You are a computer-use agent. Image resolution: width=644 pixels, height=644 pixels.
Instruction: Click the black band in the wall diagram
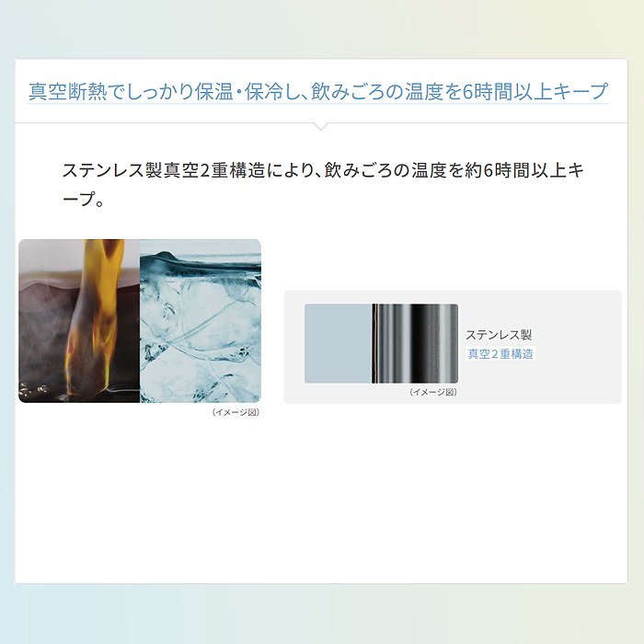pyautogui.click(x=421, y=344)
